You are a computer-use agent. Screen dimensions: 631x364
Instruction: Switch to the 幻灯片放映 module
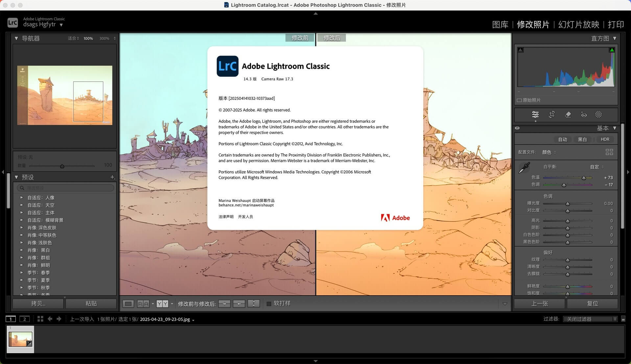click(x=579, y=25)
